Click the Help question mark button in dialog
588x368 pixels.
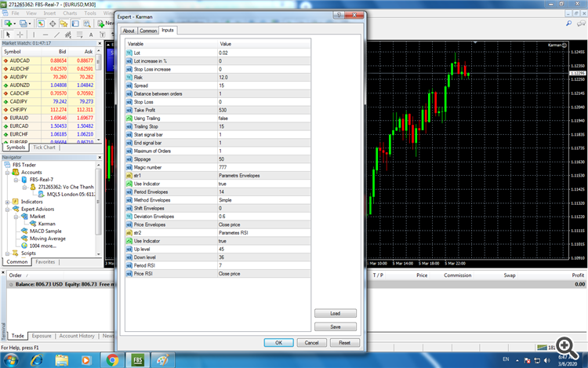point(339,15)
